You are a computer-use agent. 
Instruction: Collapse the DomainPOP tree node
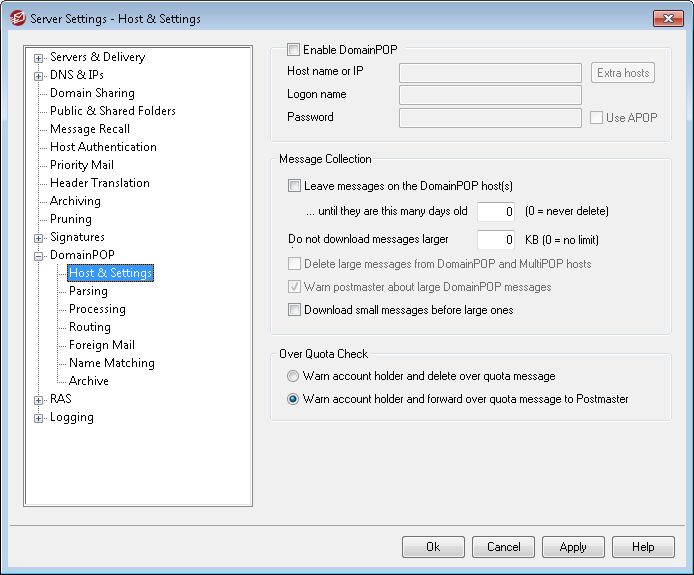39,256
